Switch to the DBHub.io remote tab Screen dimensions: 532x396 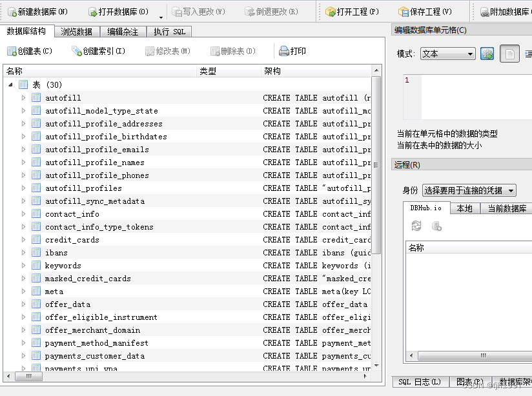(x=426, y=208)
